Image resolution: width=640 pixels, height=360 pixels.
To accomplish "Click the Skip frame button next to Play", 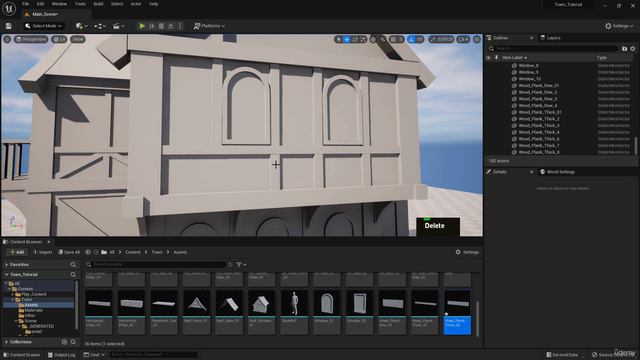I will coord(152,26).
